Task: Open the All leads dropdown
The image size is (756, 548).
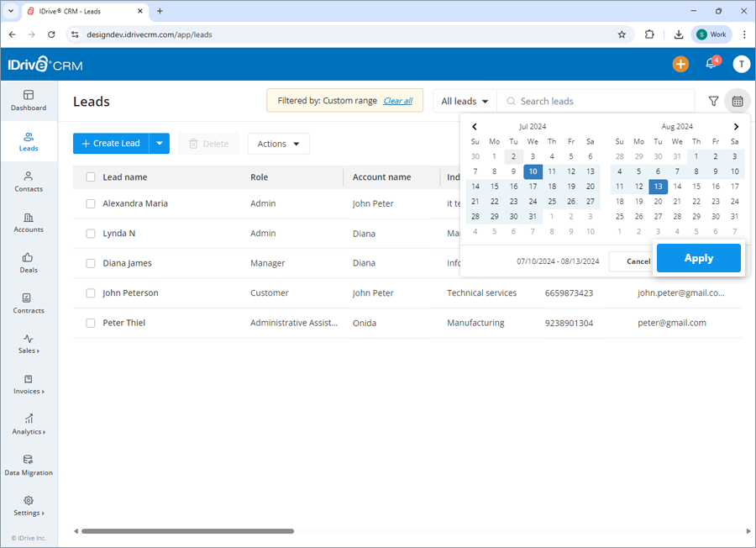Action: pos(463,101)
